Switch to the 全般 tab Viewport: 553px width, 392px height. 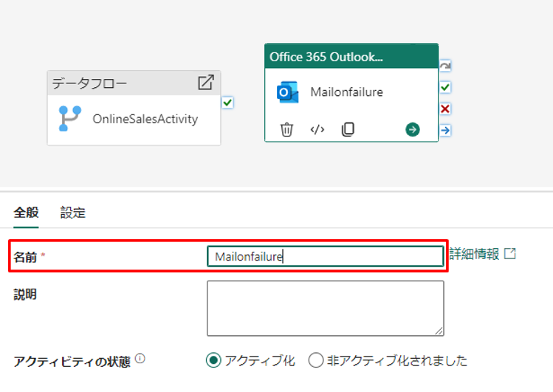pyautogui.click(x=26, y=213)
